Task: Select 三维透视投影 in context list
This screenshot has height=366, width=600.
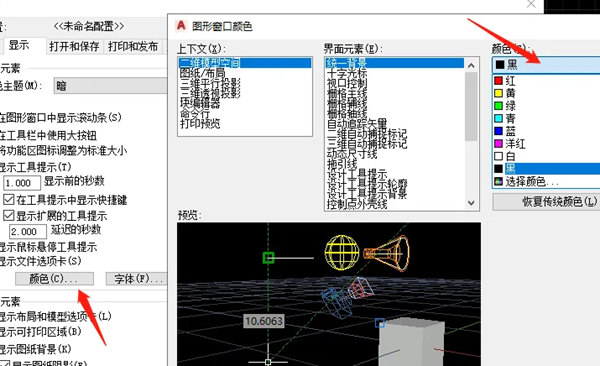Action: coord(245,93)
